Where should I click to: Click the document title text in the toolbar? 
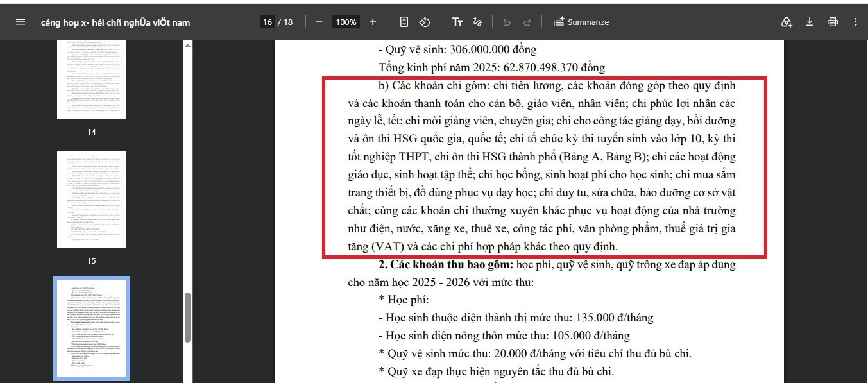coord(115,22)
